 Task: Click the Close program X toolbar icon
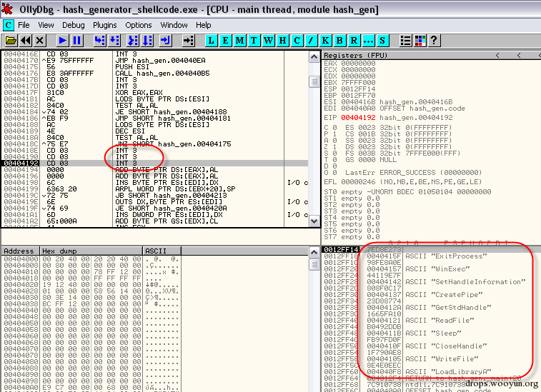click(x=40, y=41)
